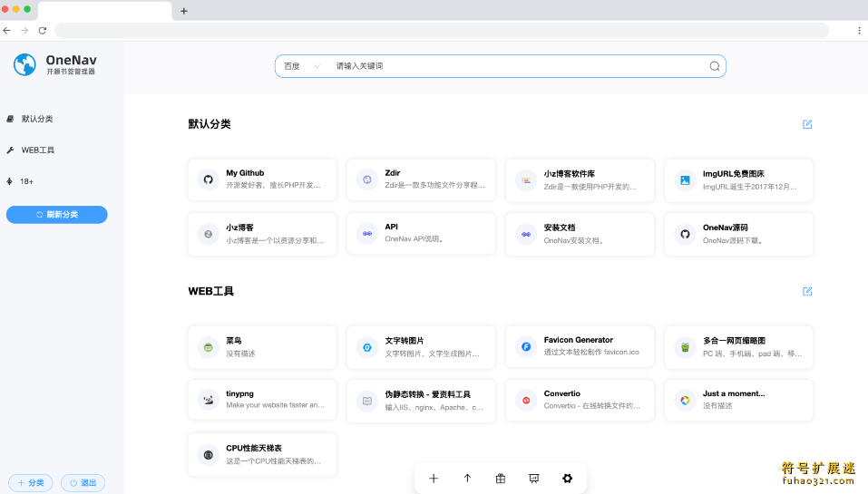The width and height of the screenshot is (868, 494).
Task: Click the 分类 add category button
Action: click(x=31, y=483)
